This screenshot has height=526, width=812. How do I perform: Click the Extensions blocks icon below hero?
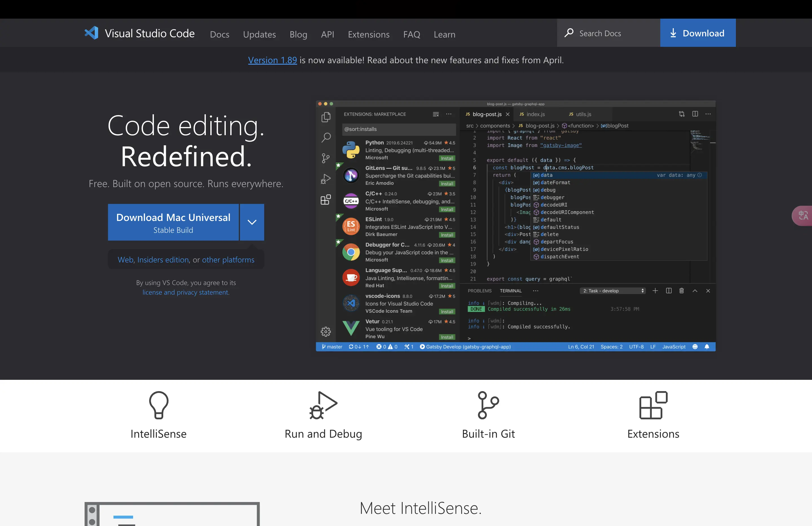(653, 405)
